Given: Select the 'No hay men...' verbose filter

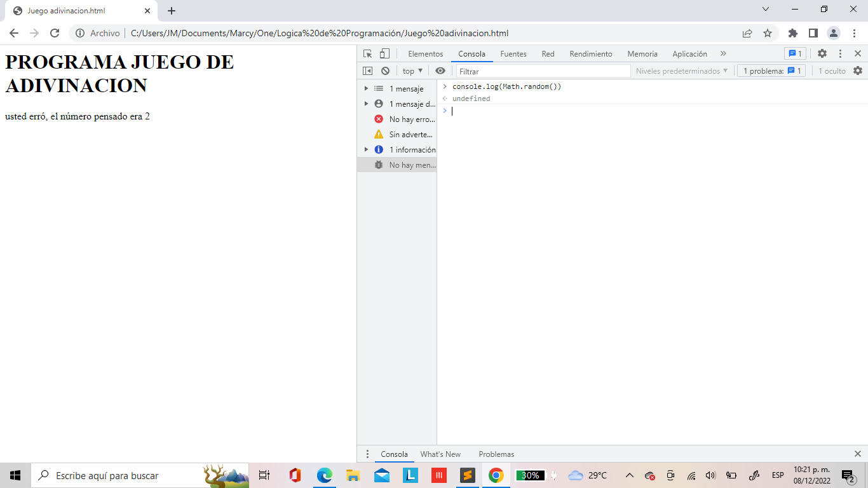Looking at the screenshot, I should click(397, 165).
